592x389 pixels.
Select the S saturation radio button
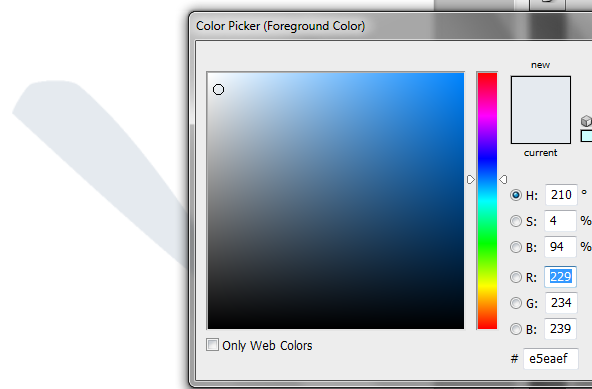coord(516,221)
